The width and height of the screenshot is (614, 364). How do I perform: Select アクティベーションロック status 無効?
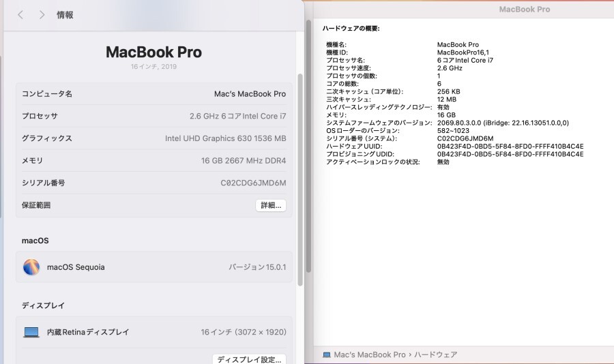443,162
